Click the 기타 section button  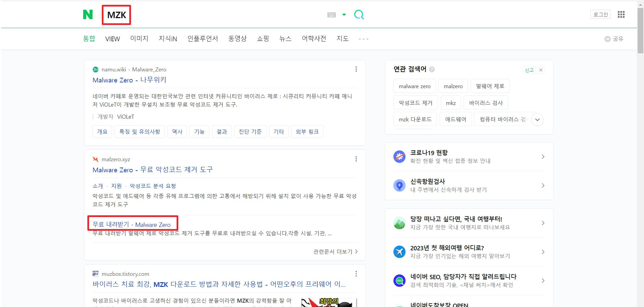pos(279,131)
